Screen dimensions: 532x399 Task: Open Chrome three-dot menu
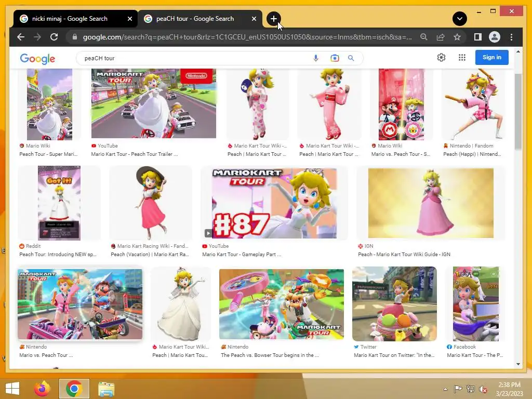[511, 37]
